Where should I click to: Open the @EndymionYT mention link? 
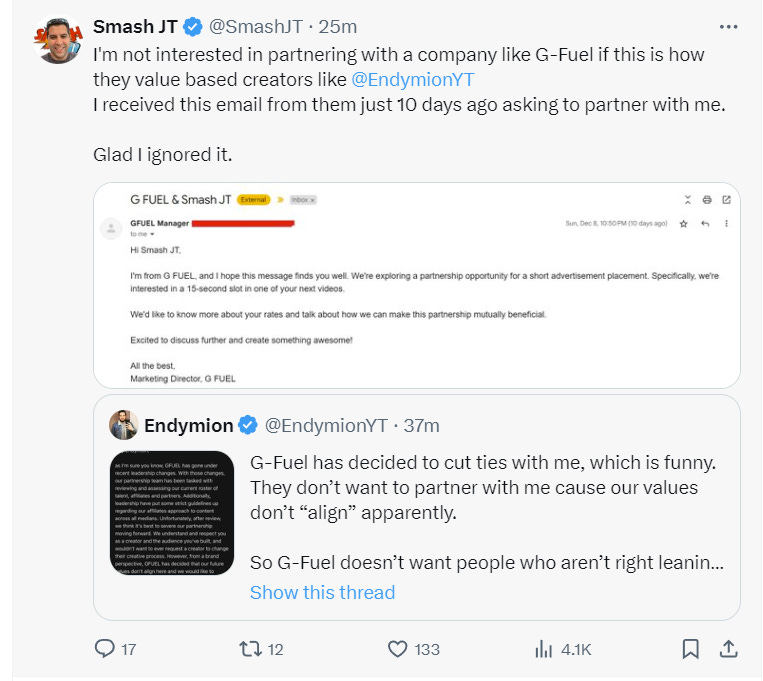click(413, 80)
